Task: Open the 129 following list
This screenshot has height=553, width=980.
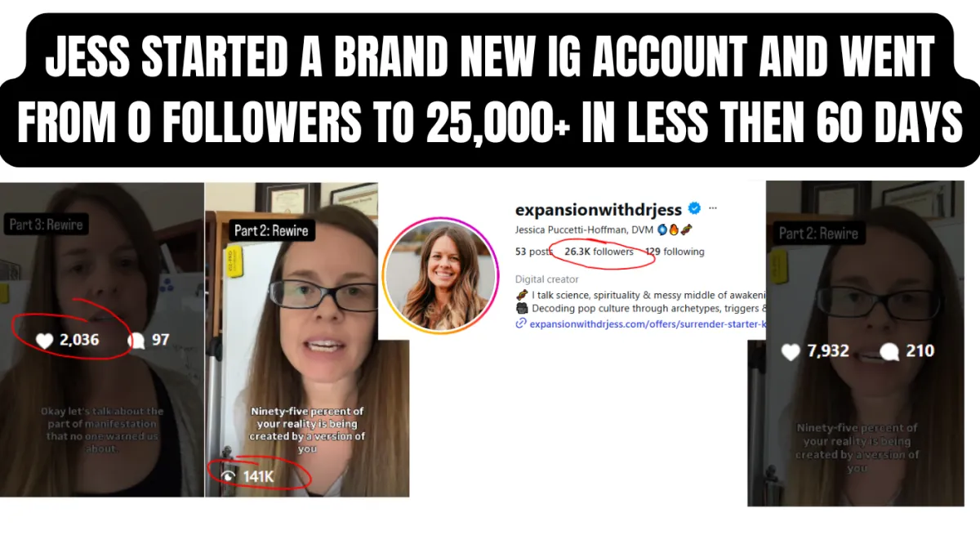Action: click(675, 252)
